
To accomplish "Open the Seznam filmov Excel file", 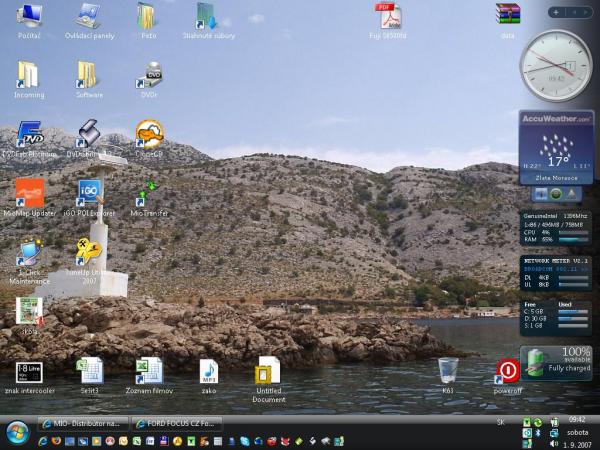I will [149, 371].
